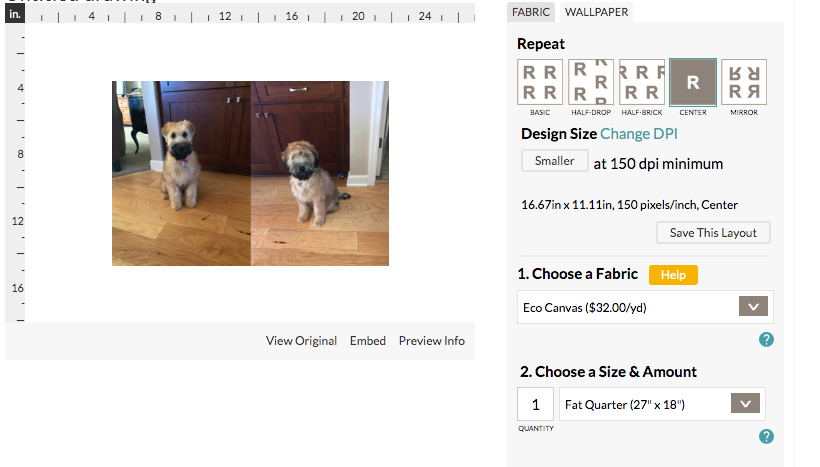Select the Center repeat icon
Screen dimensions: 820x467
[x=692, y=82]
